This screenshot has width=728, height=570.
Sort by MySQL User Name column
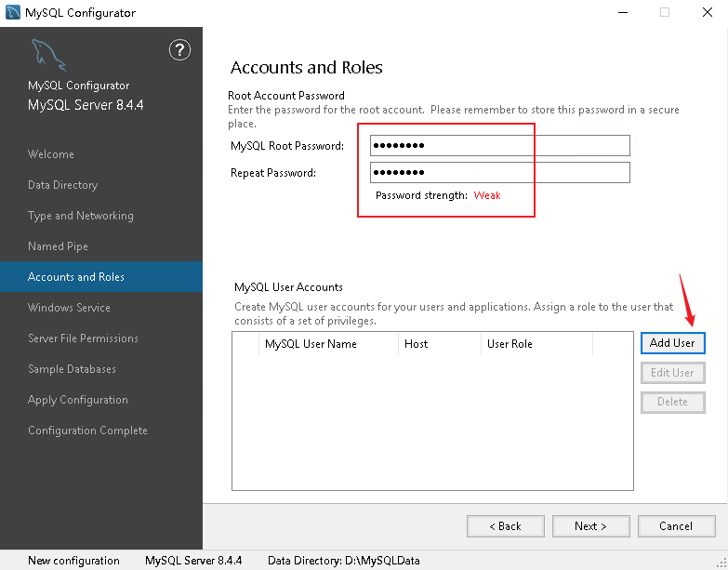(x=311, y=344)
